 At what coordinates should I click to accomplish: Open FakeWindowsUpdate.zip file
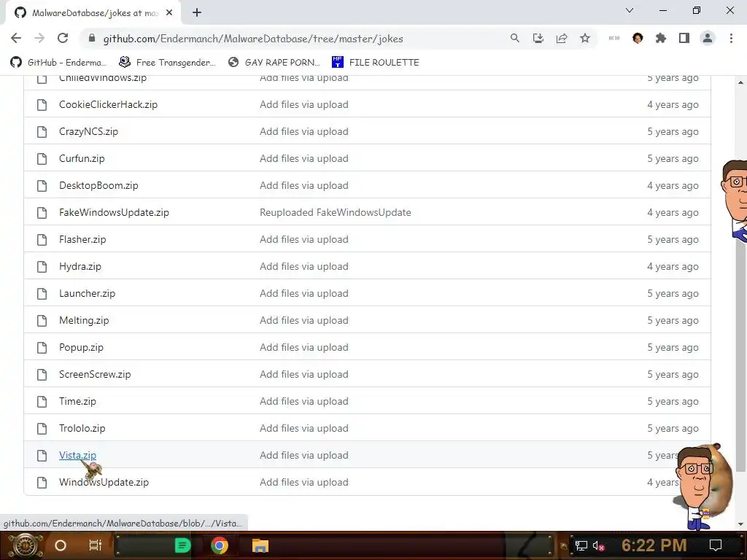point(114,213)
